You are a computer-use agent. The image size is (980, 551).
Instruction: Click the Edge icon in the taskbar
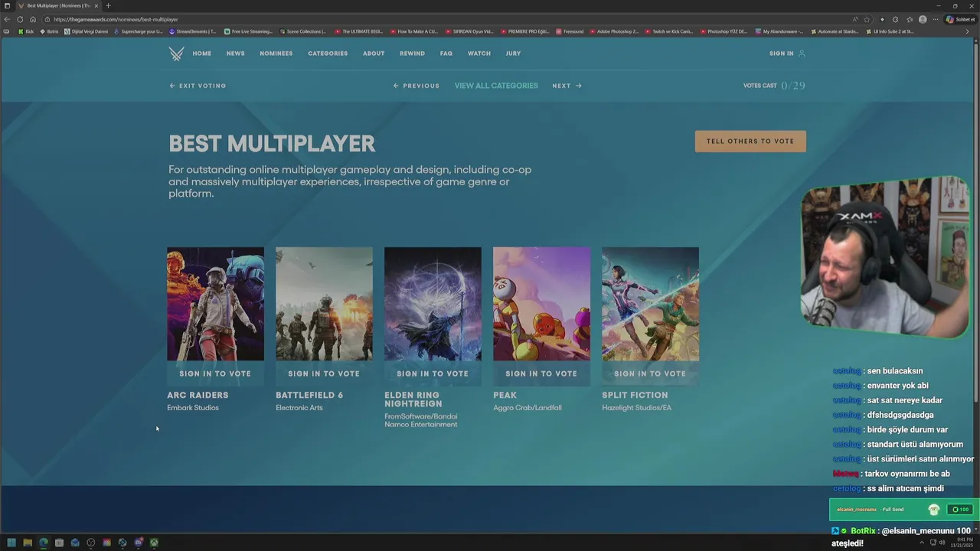click(x=43, y=543)
